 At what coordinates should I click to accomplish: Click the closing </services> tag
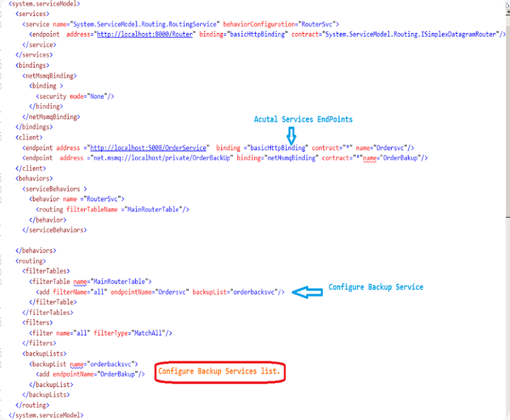point(34,55)
